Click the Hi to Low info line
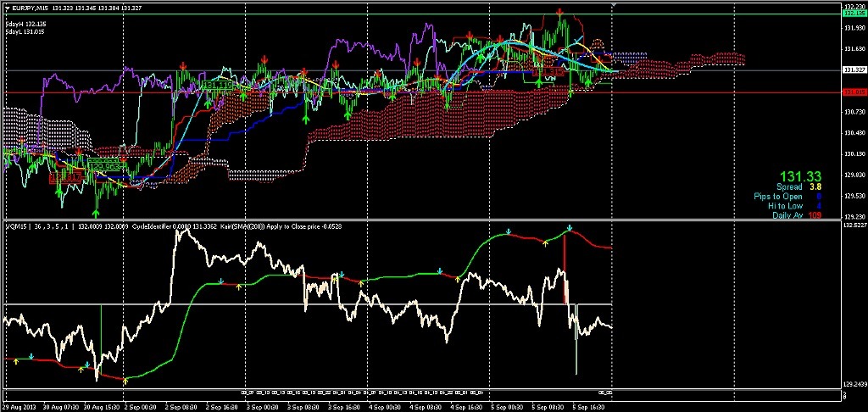The image size is (868, 412). click(795, 206)
